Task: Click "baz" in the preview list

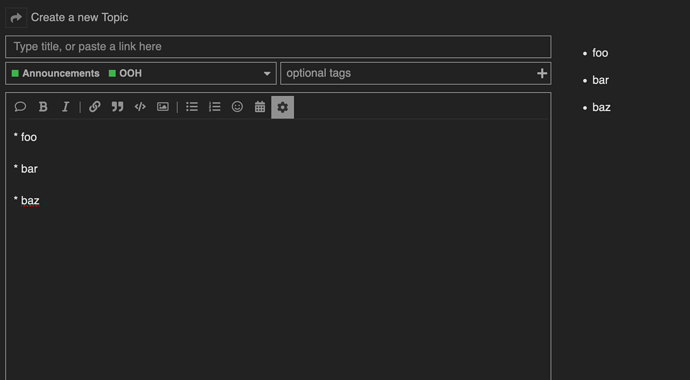Action: pos(601,108)
